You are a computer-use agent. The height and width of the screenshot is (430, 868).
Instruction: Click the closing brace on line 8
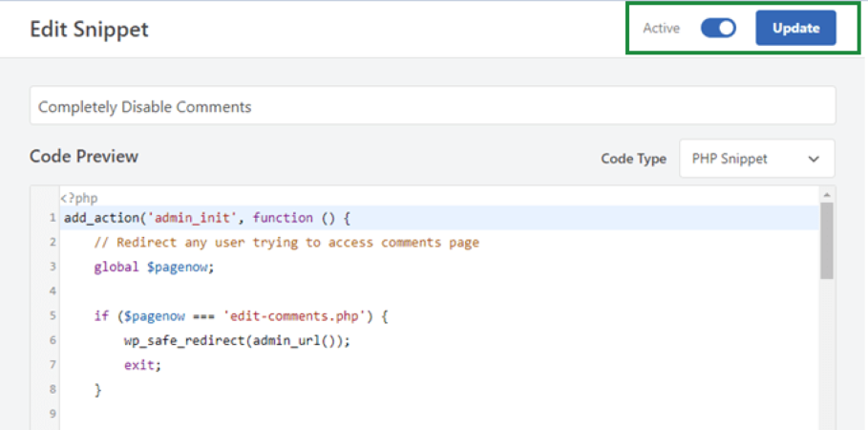(x=97, y=390)
